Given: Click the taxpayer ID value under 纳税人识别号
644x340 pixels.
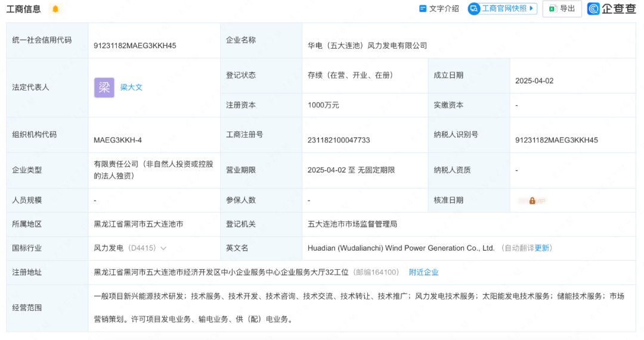Looking at the screenshot, I should click(556, 141).
